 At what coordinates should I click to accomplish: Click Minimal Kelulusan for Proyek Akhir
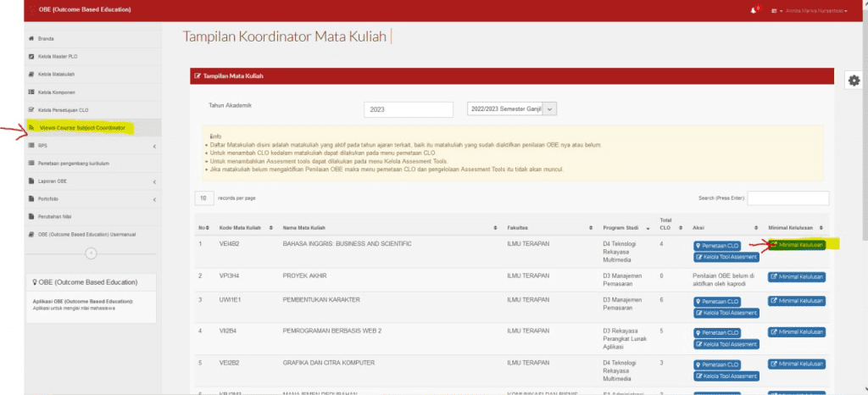coord(797,276)
